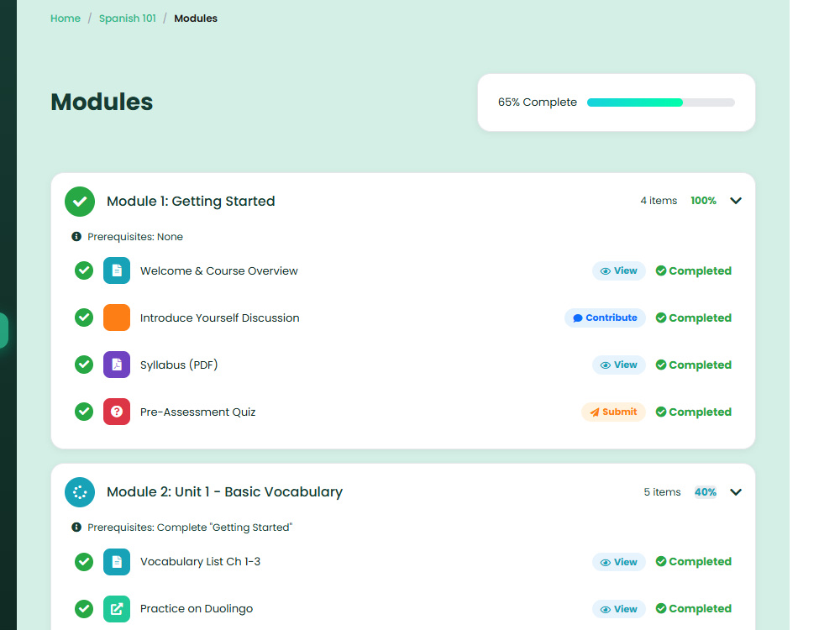
Task: Click the 100% badge on Module 1
Action: pyautogui.click(x=703, y=201)
